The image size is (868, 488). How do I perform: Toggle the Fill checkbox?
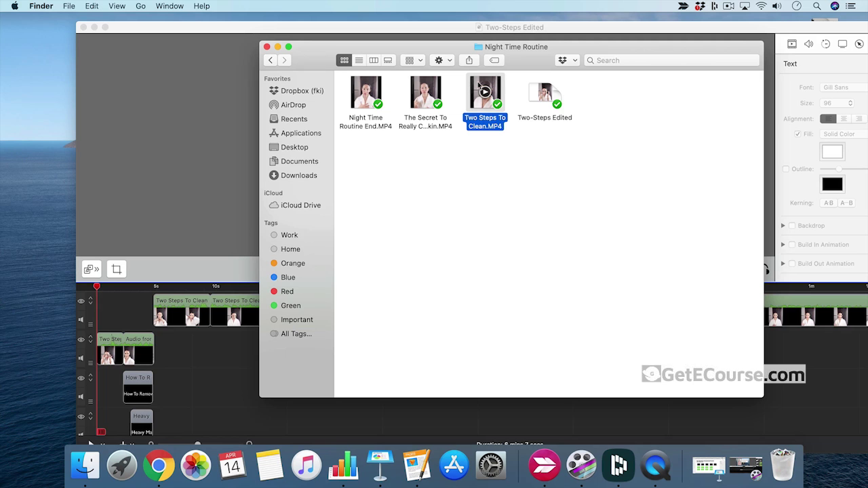click(x=797, y=134)
